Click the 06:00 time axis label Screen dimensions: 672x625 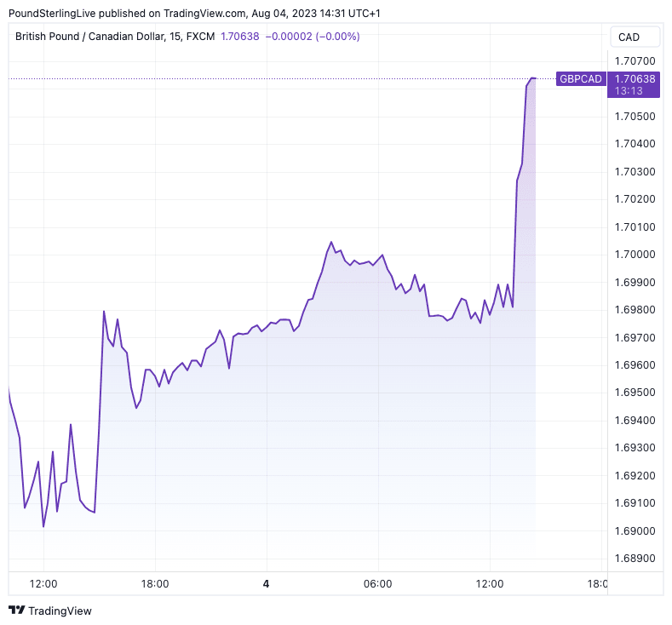[x=377, y=584]
